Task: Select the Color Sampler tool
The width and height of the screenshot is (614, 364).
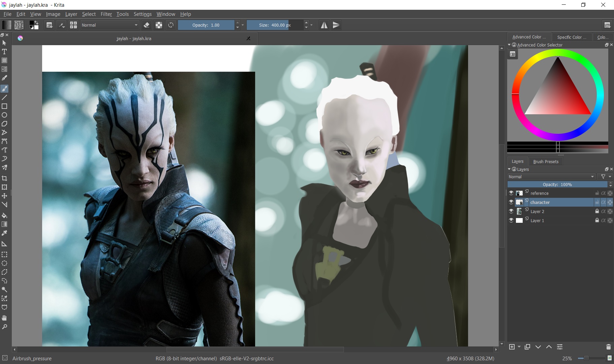Action: click(4, 233)
